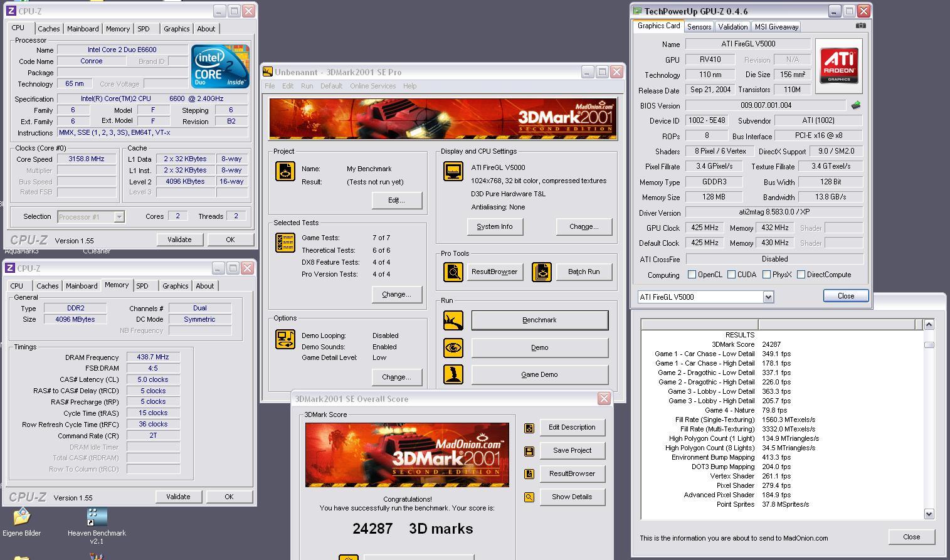Open the File menu in 3DMark2001
Image resolution: width=950 pixels, height=560 pixels.
coord(270,86)
